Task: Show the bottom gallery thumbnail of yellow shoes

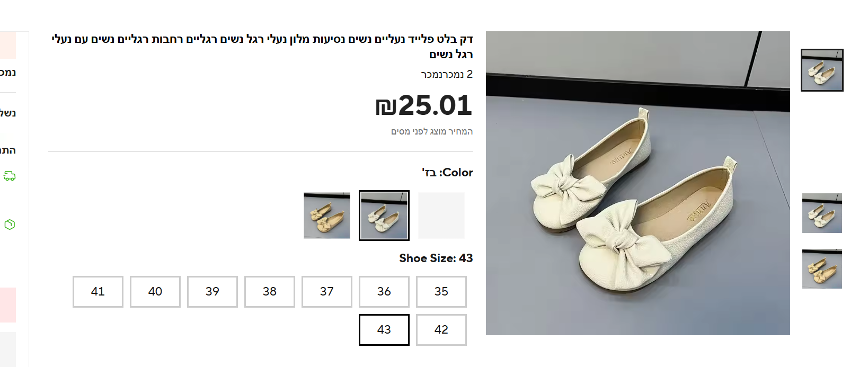Action: click(821, 269)
